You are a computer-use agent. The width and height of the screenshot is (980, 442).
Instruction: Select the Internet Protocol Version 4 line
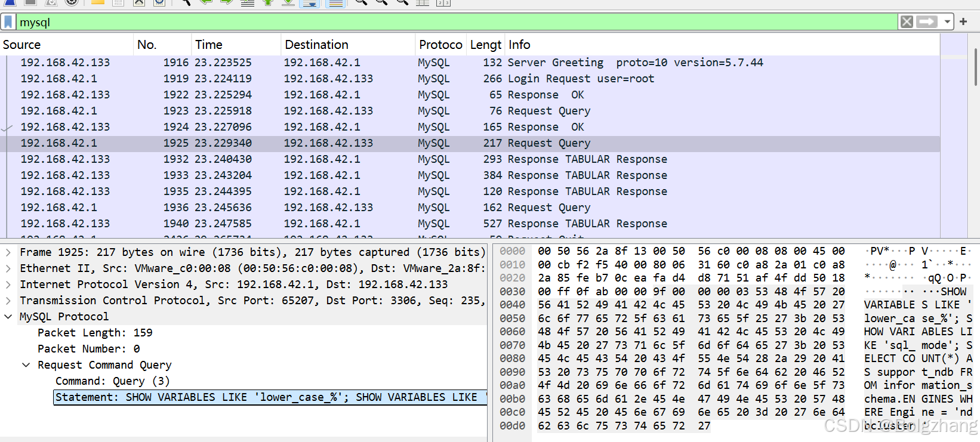234,285
